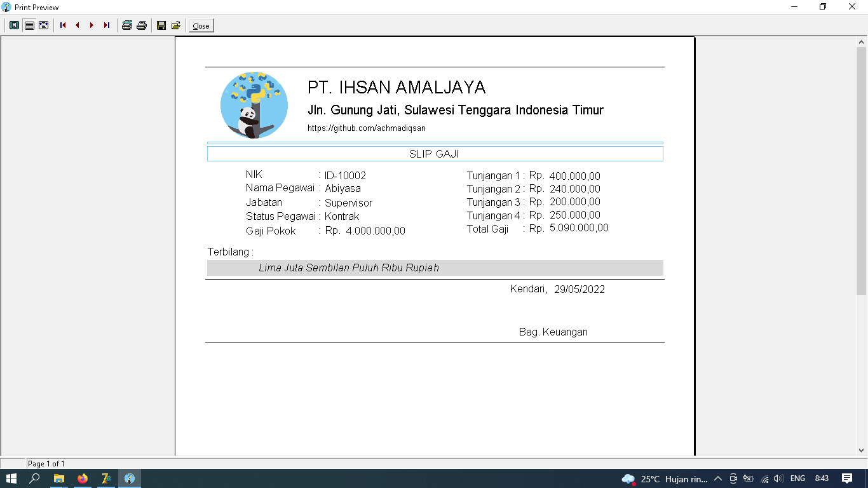Load a previously saved report
The height and width of the screenshot is (488, 868).
175,25
